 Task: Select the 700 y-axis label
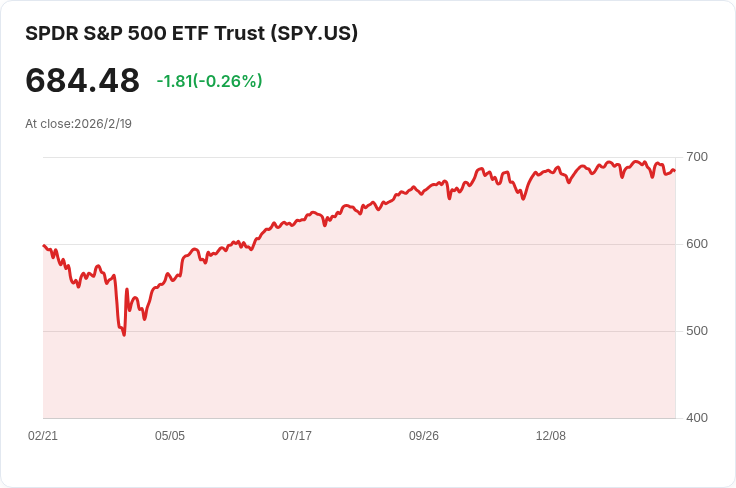pyautogui.click(x=697, y=157)
